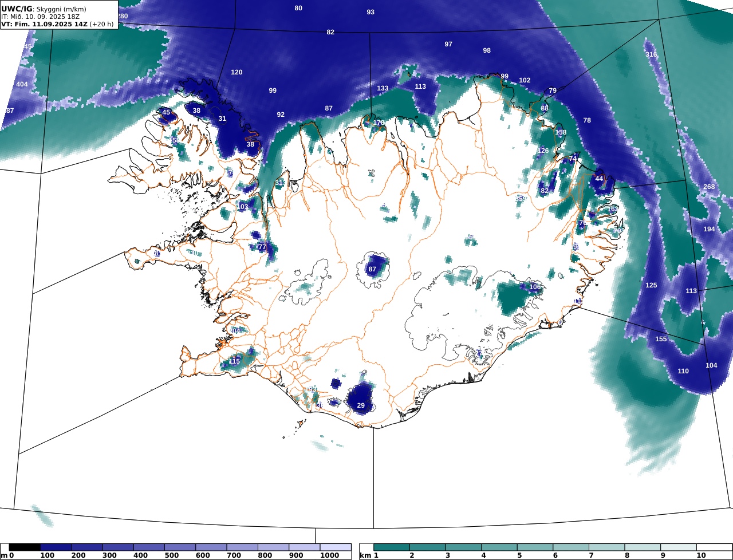733x560 pixels.
Task: Click the value 268 on eastern edge
Action: [709, 187]
